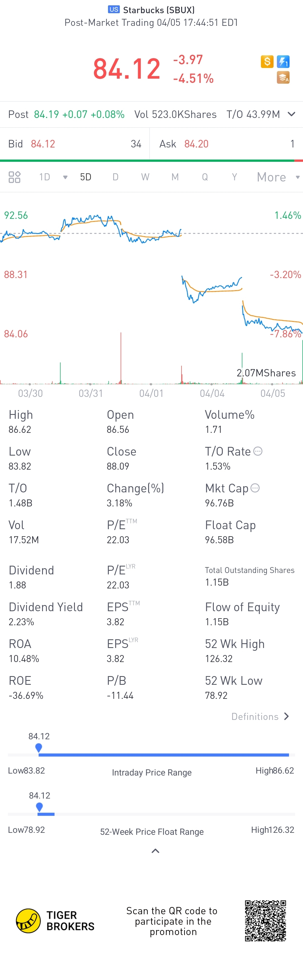Tap the promotion QR code
Image resolution: width=303 pixels, height=980 pixels.
click(x=265, y=921)
